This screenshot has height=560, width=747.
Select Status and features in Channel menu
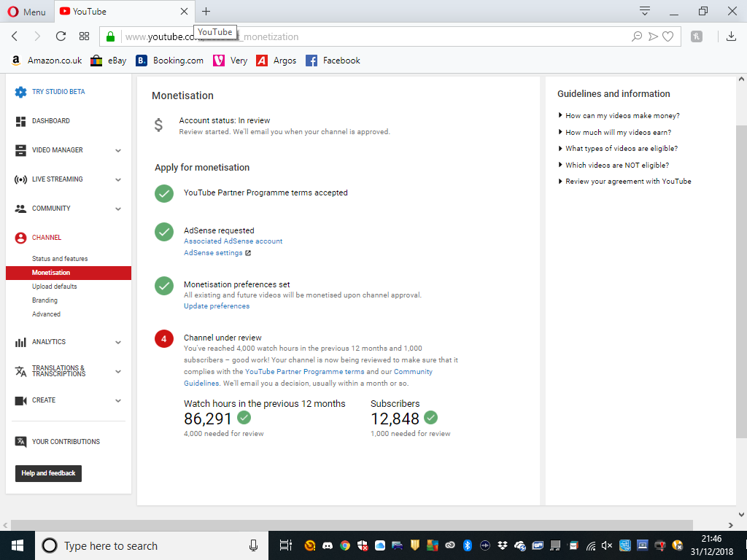tap(60, 259)
